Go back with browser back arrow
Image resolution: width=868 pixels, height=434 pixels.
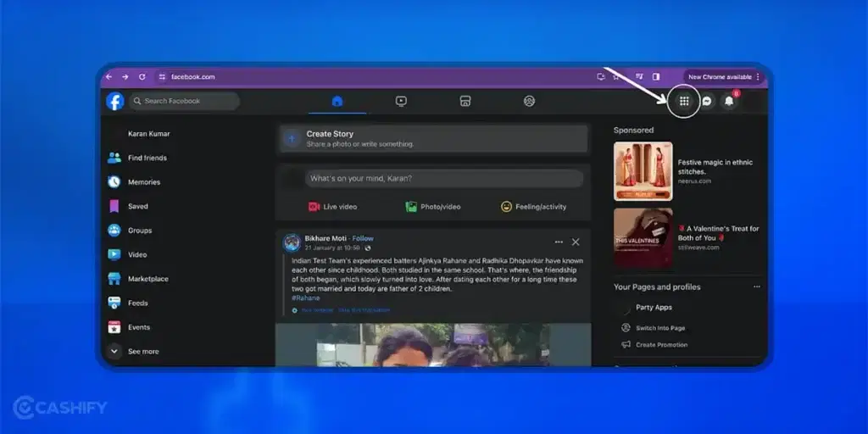point(109,77)
